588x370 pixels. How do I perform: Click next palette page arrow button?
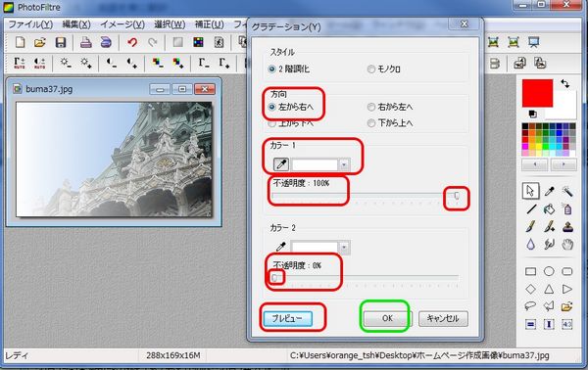[563, 164]
